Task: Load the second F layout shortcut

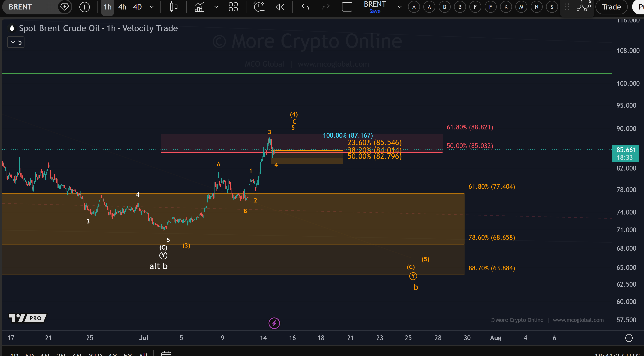Action: pos(490,7)
